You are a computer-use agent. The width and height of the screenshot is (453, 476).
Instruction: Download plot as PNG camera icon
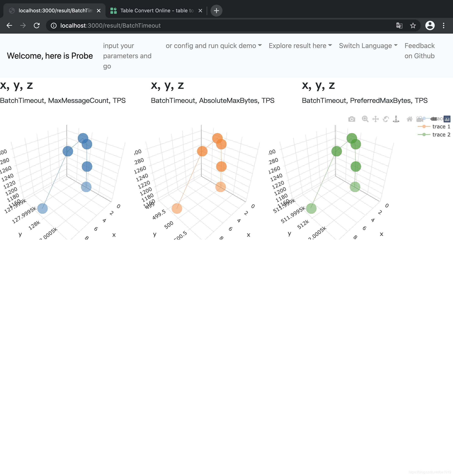click(352, 119)
